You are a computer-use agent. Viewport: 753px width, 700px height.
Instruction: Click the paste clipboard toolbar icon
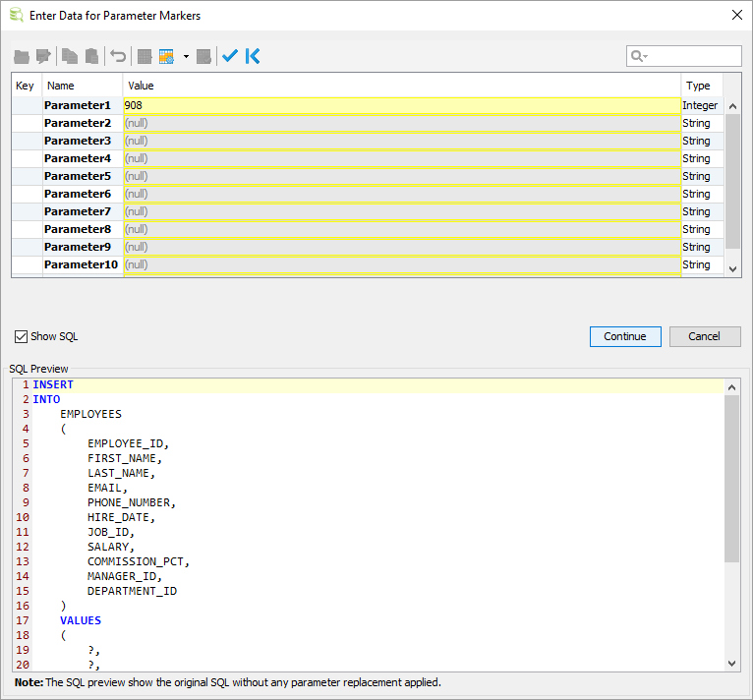click(x=91, y=57)
